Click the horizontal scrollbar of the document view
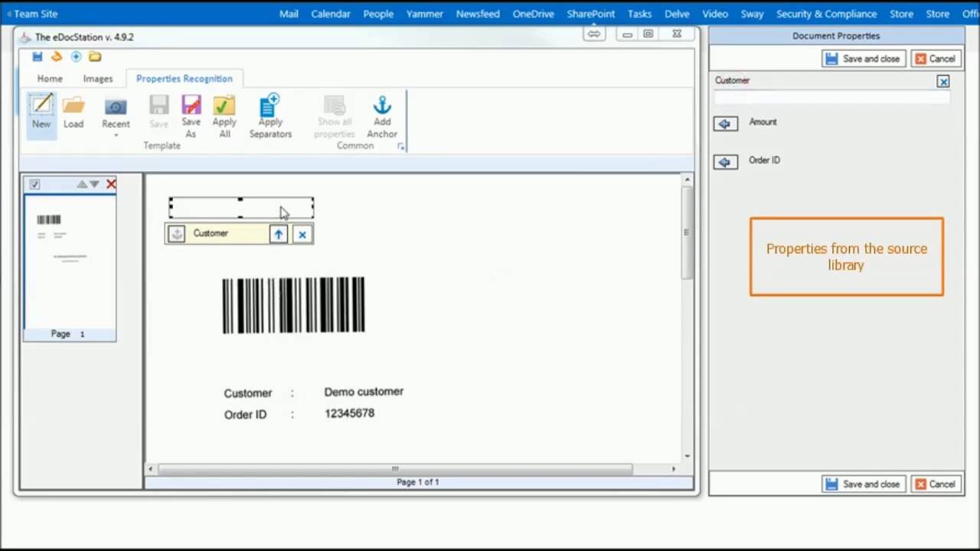The width and height of the screenshot is (980, 551). tap(412, 468)
